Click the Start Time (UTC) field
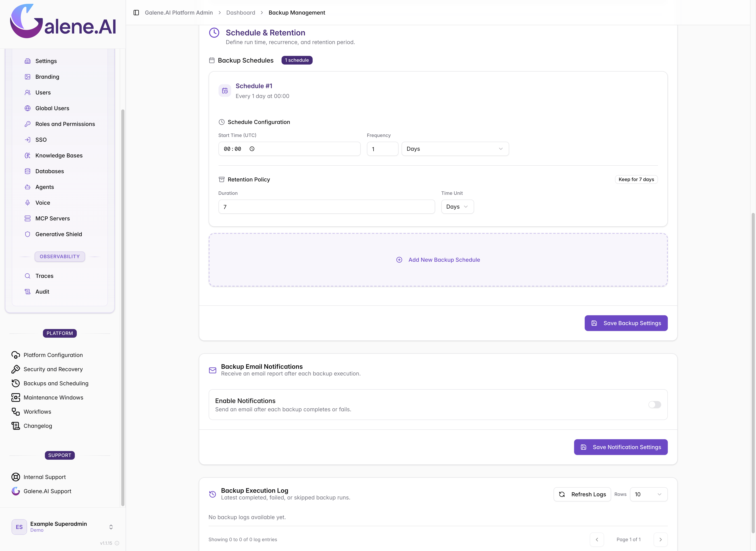This screenshot has width=756, height=551. click(289, 149)
